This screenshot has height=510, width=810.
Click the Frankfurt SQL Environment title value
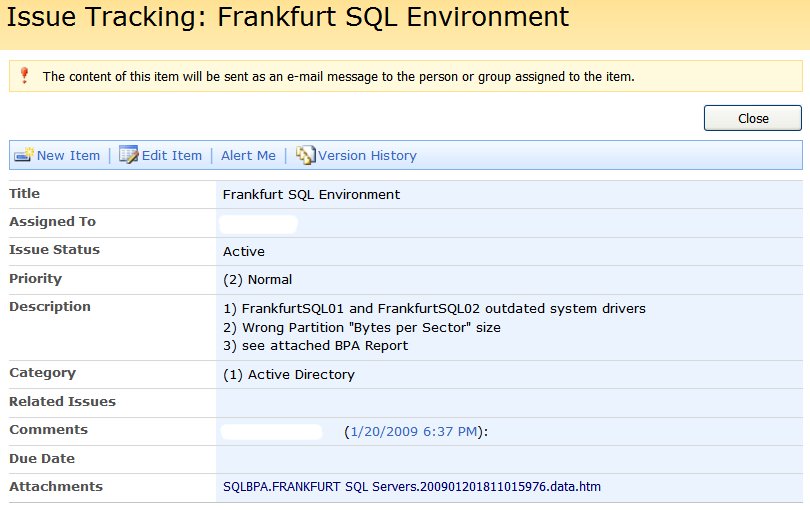[311, 195]
